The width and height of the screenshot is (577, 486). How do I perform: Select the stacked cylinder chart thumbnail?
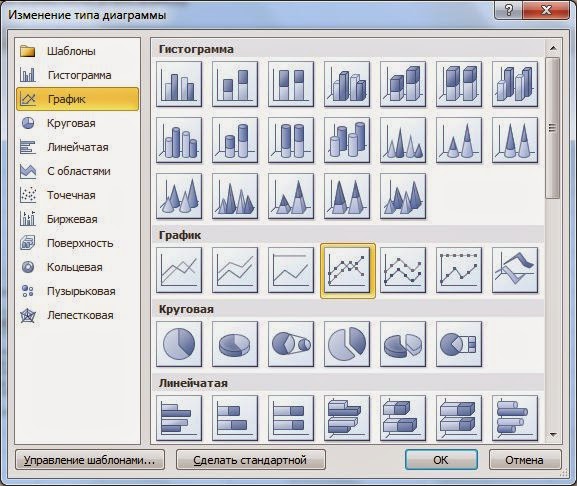click(x=235, y=140)
